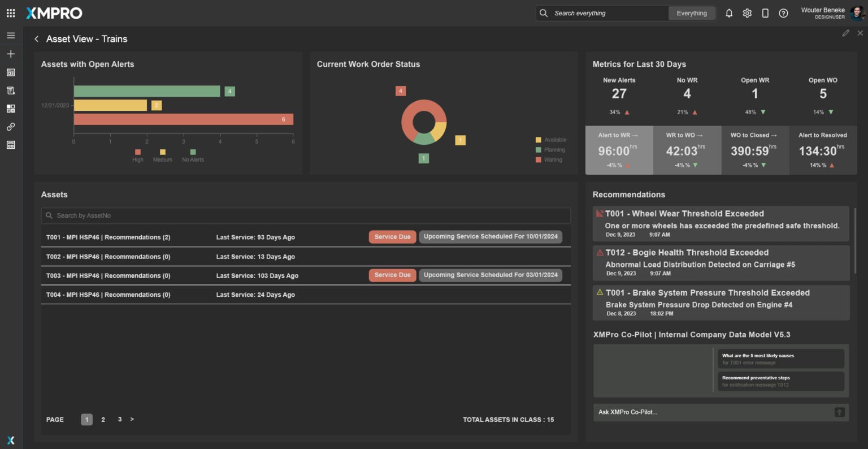
Task: Go to page 2 of the assets list
Action: (103, 420)
